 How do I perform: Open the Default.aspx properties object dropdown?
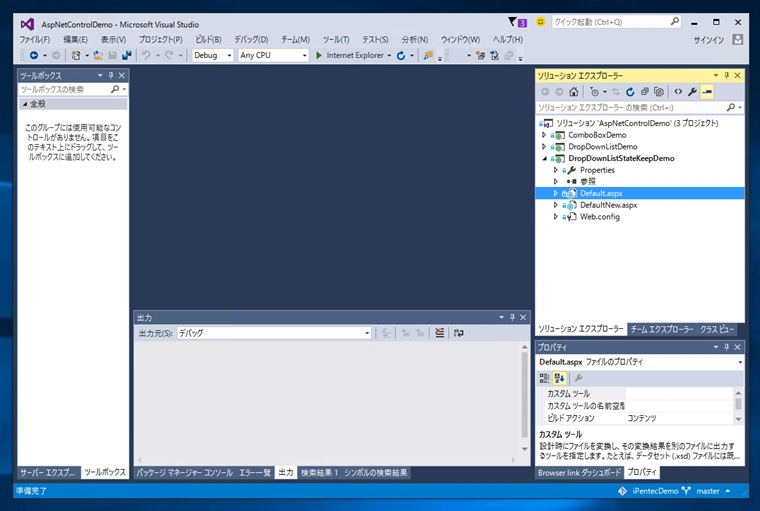(x=740, y=362)
